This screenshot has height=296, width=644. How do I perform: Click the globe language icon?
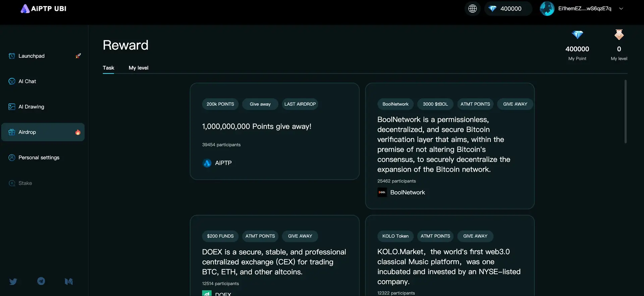point(472,9)
